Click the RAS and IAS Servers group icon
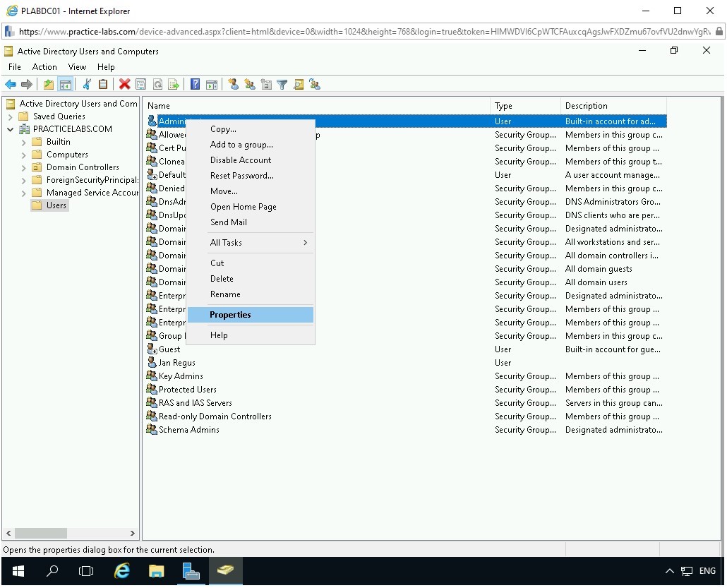The image size is (727, 588). pos(152,402)
